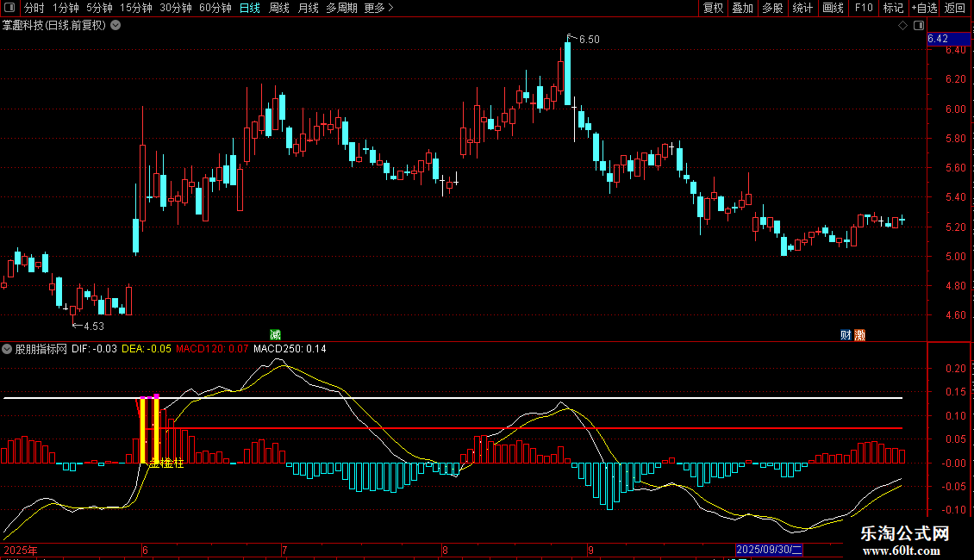The width and height of the screenshot is (974, 560).
Task: Open the 复权 adjustment menu
Action: 713,8
